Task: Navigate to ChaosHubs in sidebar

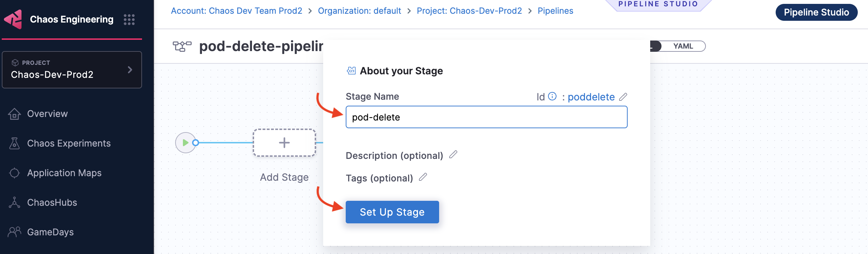Action: pyautogui.click(x=52, y=203)
